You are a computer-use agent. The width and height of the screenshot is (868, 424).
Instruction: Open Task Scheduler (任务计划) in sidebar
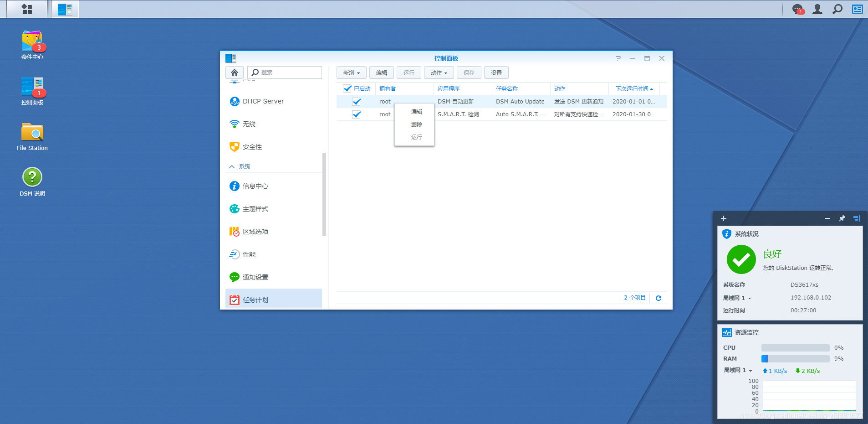[x=274, y=299]
